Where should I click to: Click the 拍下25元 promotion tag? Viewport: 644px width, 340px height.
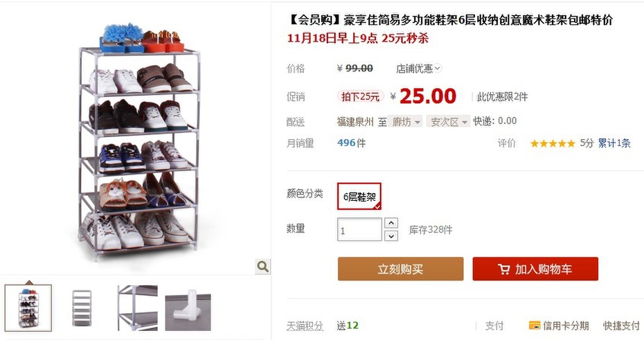pos(360,96)
